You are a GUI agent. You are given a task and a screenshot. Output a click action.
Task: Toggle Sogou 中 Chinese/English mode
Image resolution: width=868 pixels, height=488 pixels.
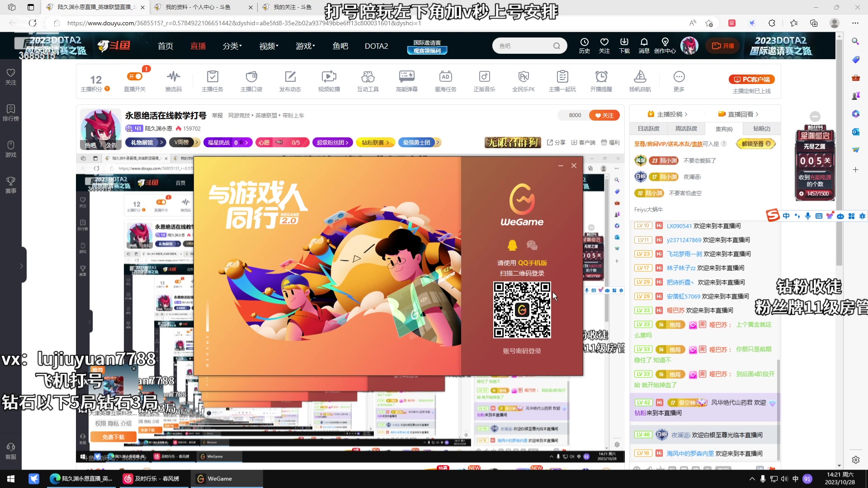pos(786,216)
